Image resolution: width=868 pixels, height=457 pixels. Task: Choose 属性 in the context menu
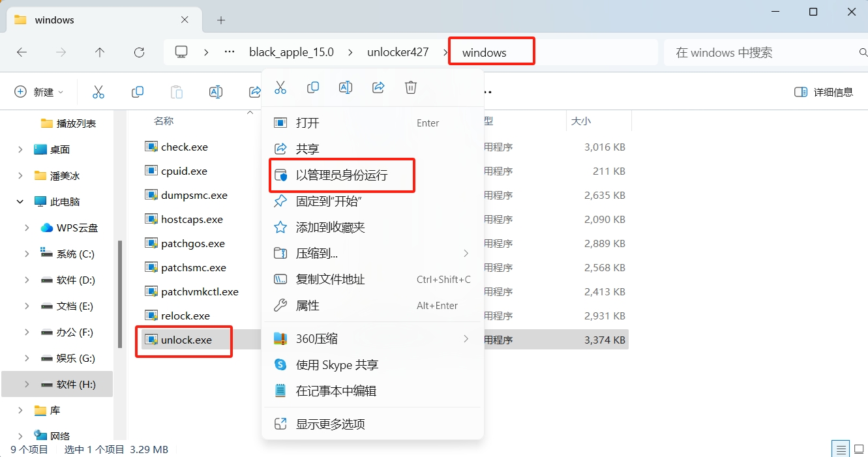(x=308, y=306)
